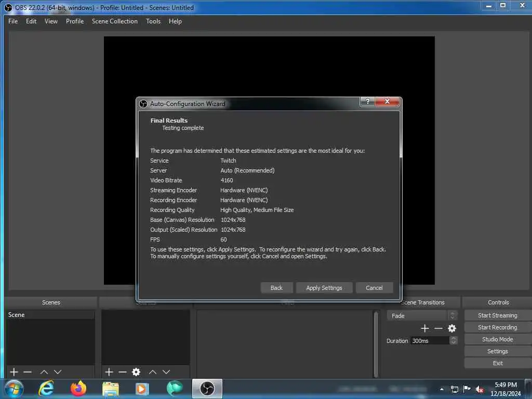The width and height of the screenshot is (532, 399).
Task: Click the Duration 300ms field
Action: [x=430, y=340]
